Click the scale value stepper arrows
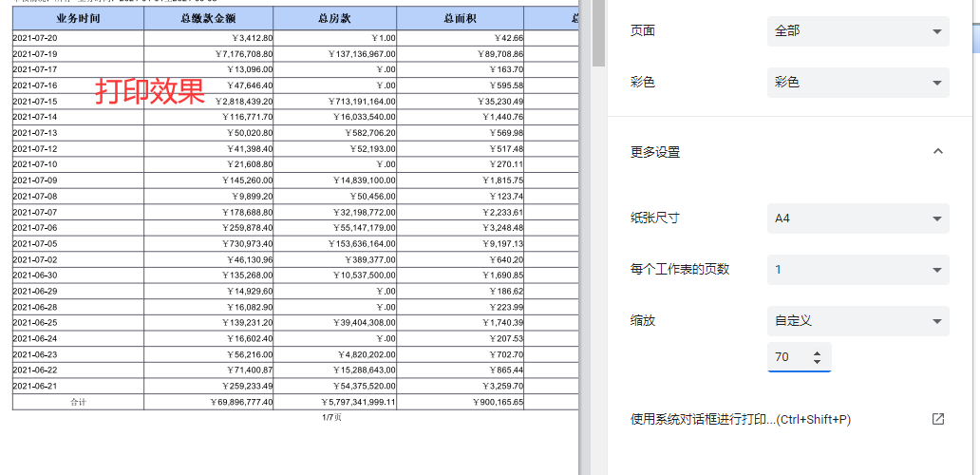 (817, 357)
